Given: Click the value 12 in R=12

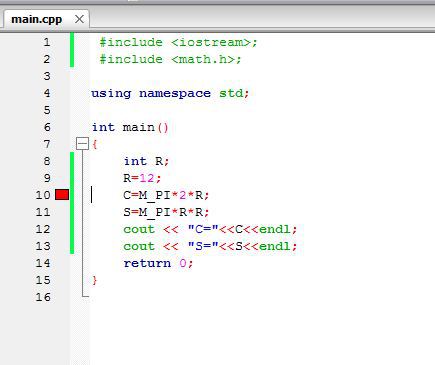Looking at the screenshot, I should click(147, 178).
